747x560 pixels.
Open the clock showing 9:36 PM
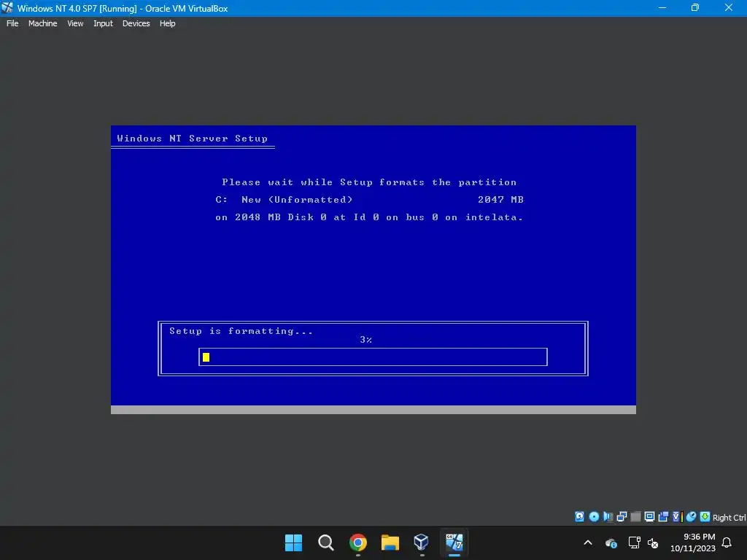point(693,542)
